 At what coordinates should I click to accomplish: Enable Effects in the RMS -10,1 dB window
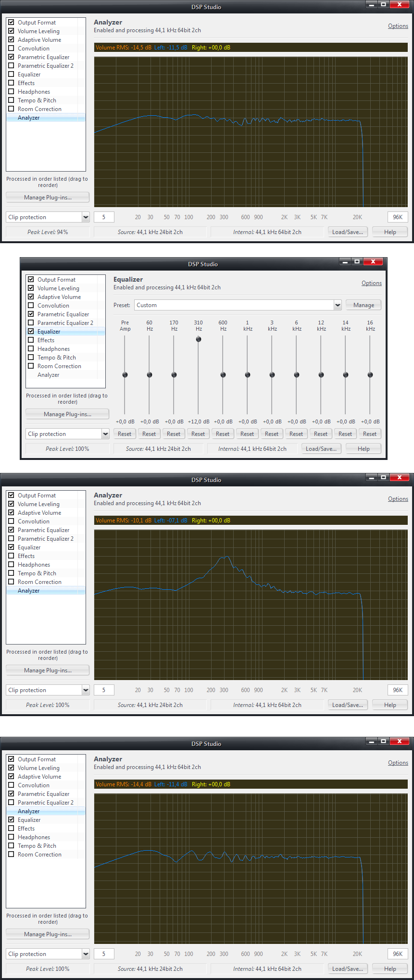[x=11, y=556]
